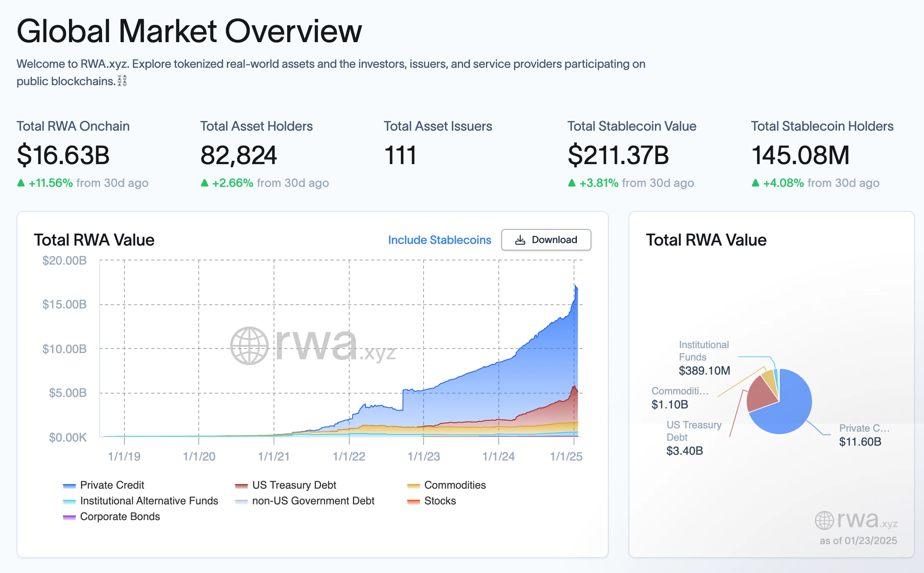Click the rwa.xyz globe watermark in chart
This screenshot has height=573, width=924.
(x=249, y=346)
